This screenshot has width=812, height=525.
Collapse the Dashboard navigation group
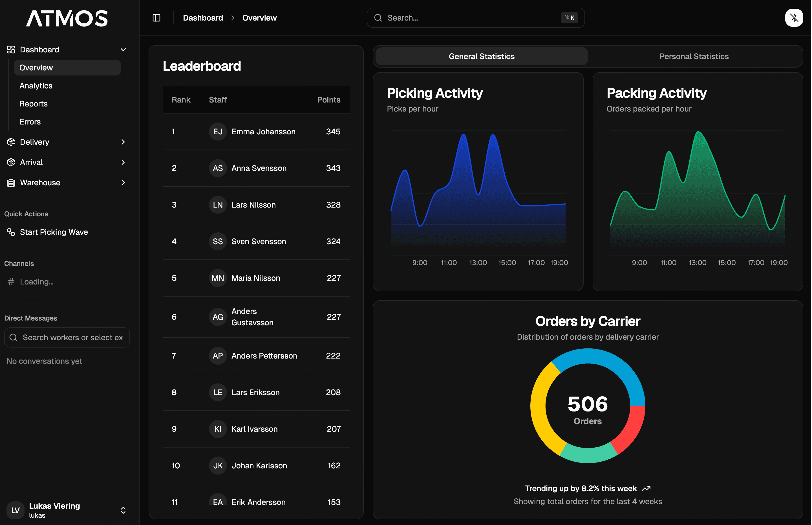click(123, 50)
